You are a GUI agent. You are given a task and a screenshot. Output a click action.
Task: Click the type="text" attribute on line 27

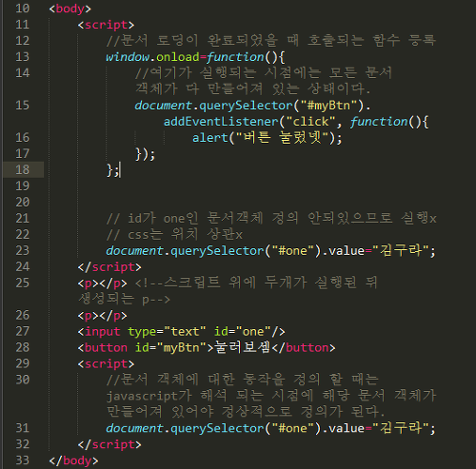point(167,332)
